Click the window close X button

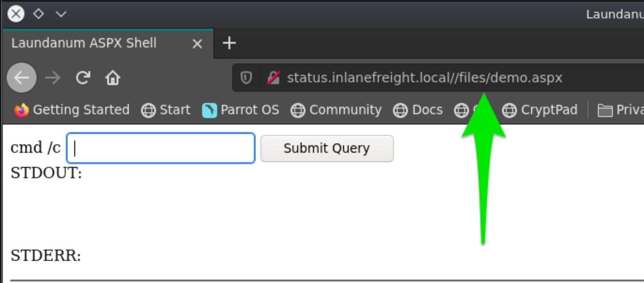coord(16,14)
